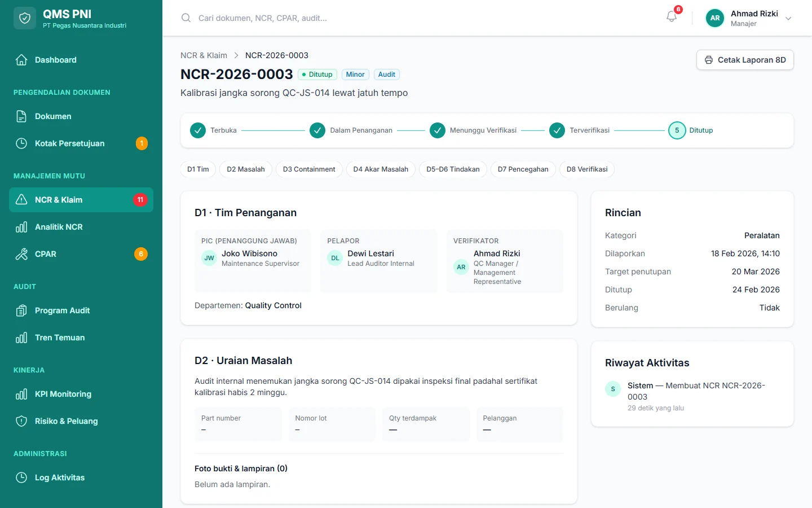Viewport: 812px width, 508px height.
Task: Click Cetak Laporan 8D button
Action: pos(745,60)
